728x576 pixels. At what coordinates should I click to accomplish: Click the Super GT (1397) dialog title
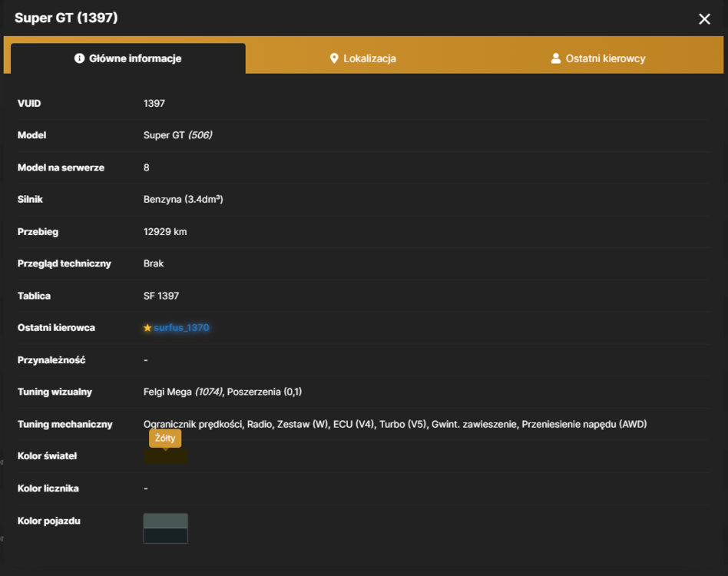66,18
